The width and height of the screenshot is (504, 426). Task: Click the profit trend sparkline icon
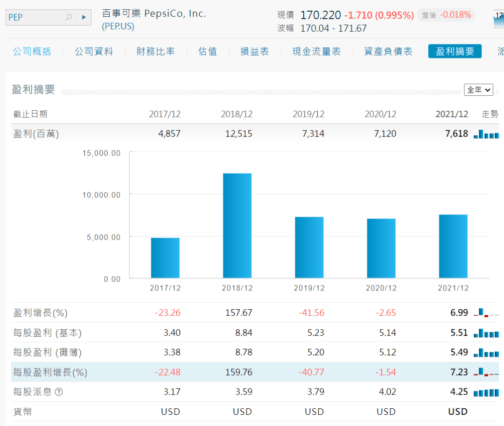point(486,134)
